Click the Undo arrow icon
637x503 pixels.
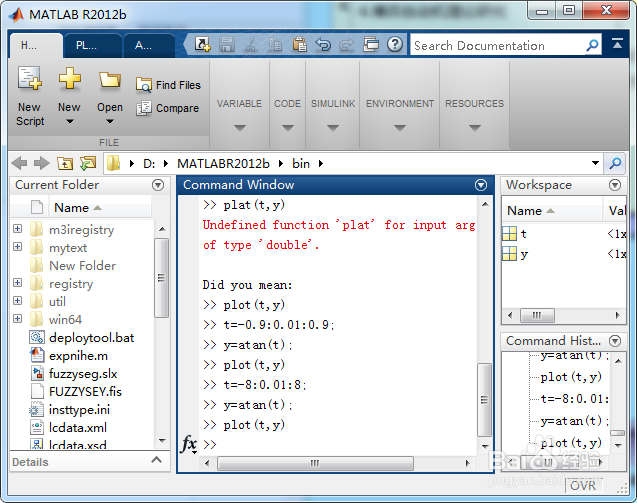(323, 44)
